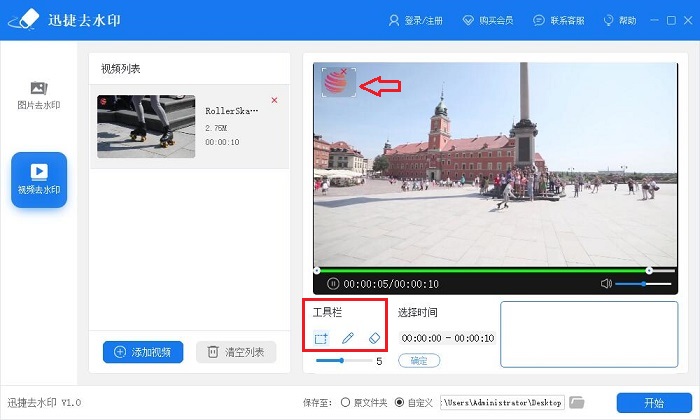This screenshot has height=420, width=700.
Task: Click the selected watermark region box
Action: coord(339,83)
